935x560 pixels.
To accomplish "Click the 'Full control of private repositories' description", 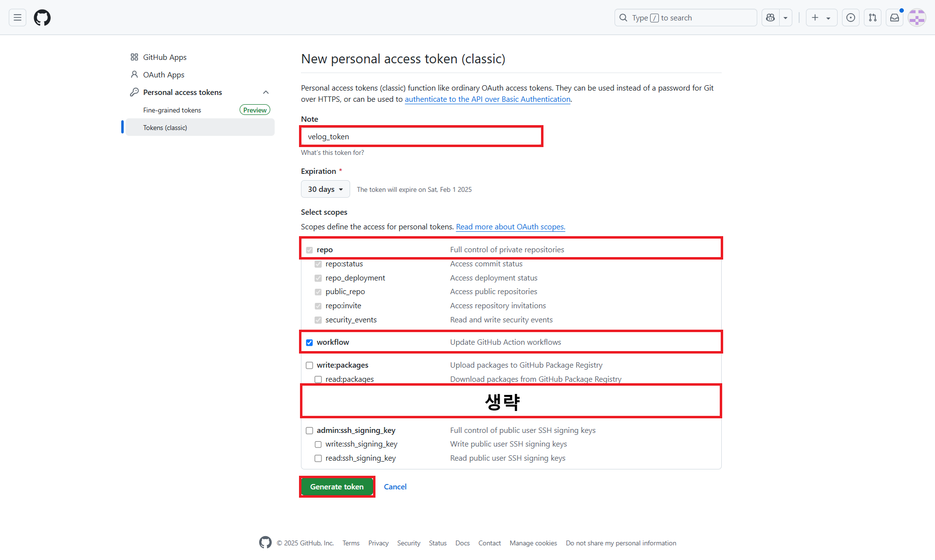I will (507, 250).
